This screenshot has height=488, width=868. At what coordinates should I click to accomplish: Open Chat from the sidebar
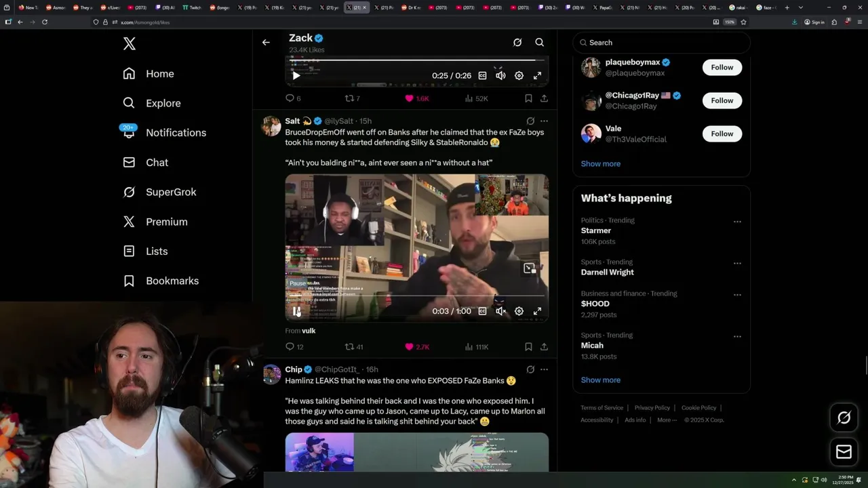(x=145, y=163)
